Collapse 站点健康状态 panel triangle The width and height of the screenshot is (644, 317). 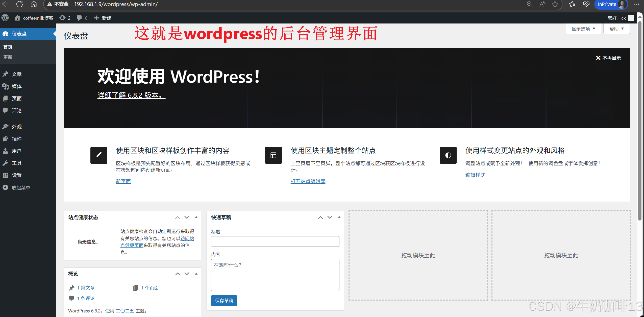196,217
